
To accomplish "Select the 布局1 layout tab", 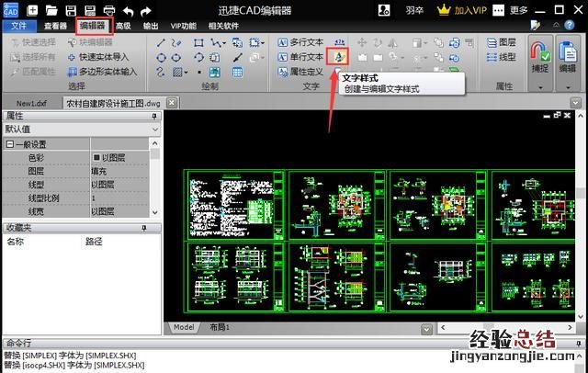I will [x=220, y=327].
